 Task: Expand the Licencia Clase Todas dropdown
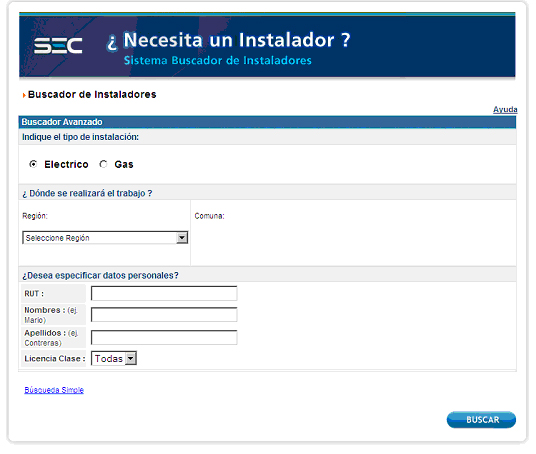coord(114,358)
